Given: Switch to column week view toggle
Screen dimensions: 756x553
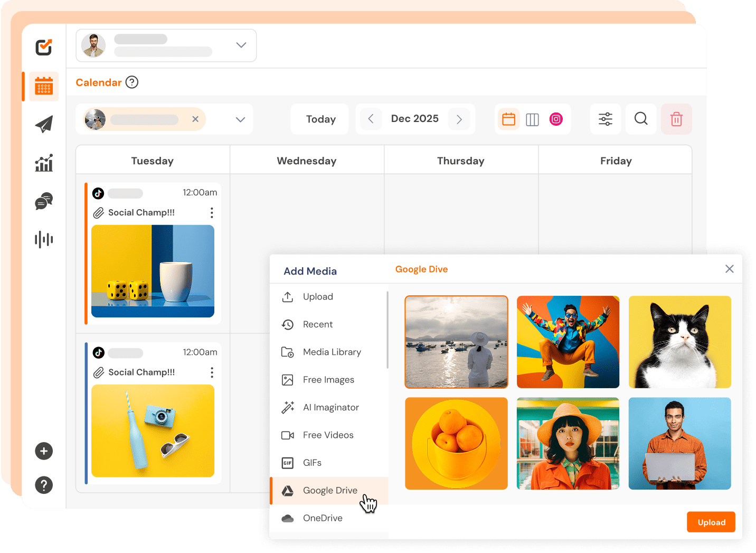Looking at the screenshot, I should point(532,119).
